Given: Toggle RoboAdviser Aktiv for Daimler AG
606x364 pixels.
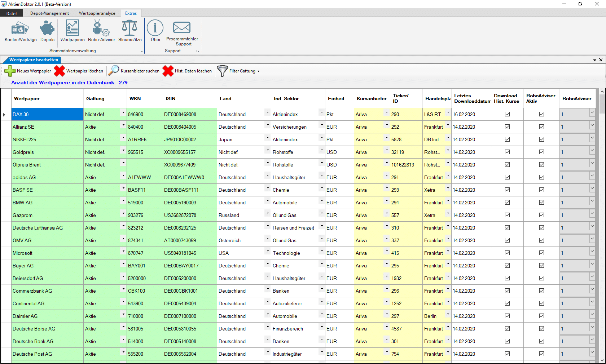Looking at the screenshot, I should point(541,316).
